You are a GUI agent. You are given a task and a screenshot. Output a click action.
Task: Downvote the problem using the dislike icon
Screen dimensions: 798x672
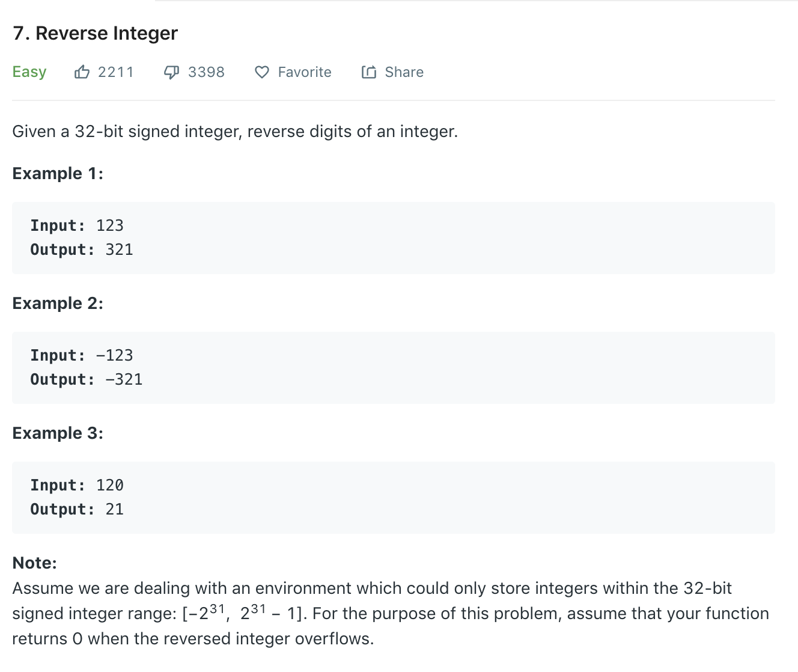171,72
